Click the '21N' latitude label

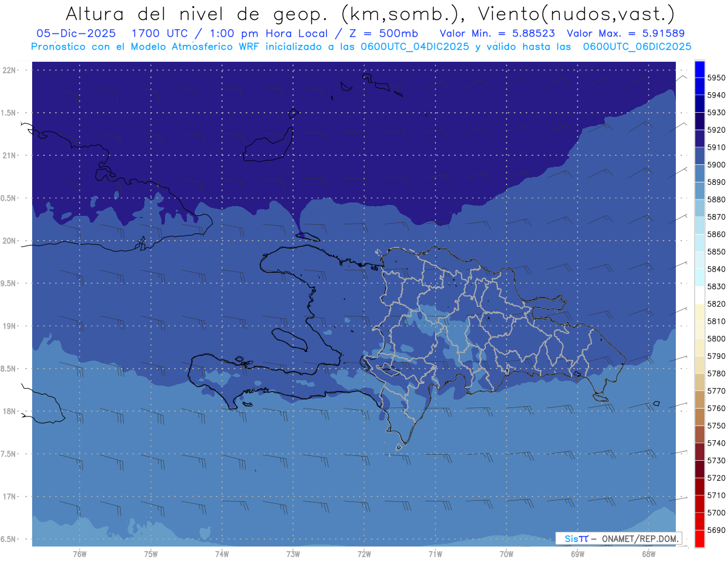click(10, 156)
